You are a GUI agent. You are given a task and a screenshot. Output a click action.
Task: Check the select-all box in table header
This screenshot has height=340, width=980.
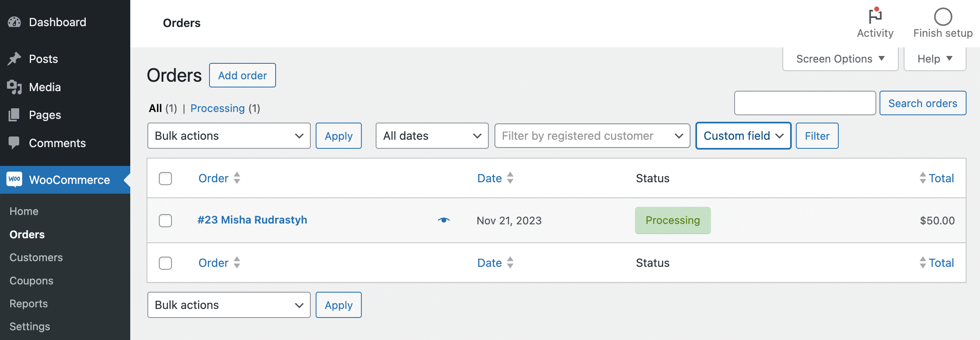(165, 179)
